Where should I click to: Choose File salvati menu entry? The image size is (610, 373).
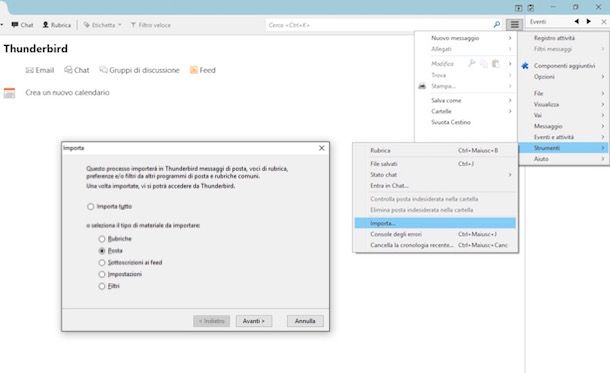pyautogui.click(x=435, y=164)
